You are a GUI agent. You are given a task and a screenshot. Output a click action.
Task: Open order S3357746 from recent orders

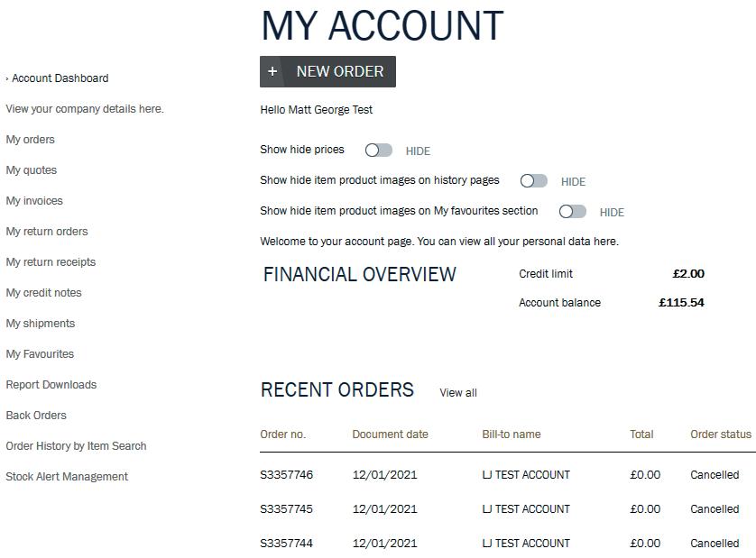(x=286, y=475)
